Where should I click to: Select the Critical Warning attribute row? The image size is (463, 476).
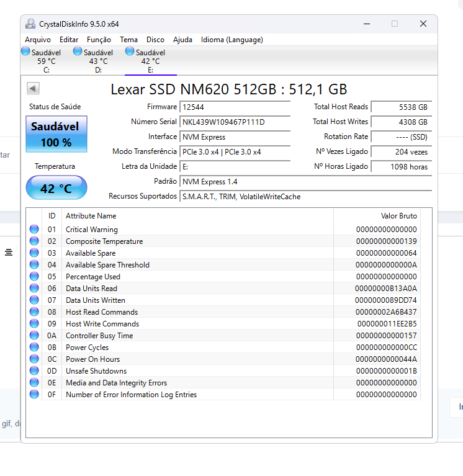[x=223, y=229]
